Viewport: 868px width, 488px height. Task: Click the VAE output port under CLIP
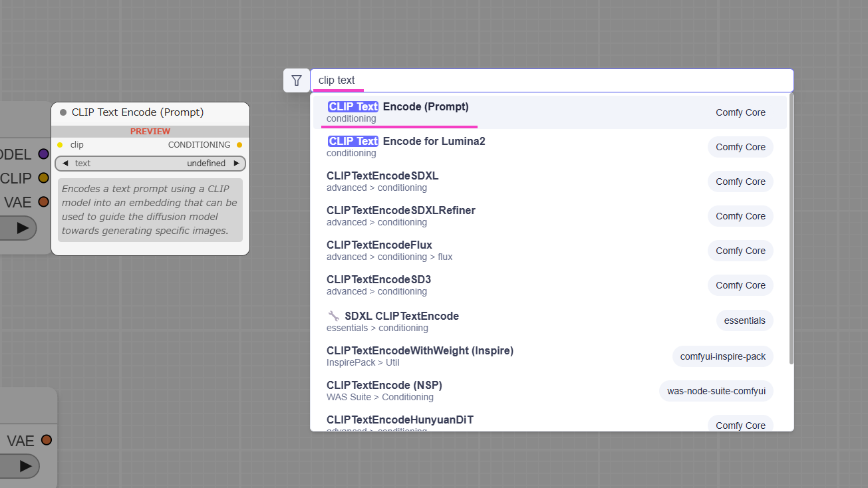click(43, 202)
